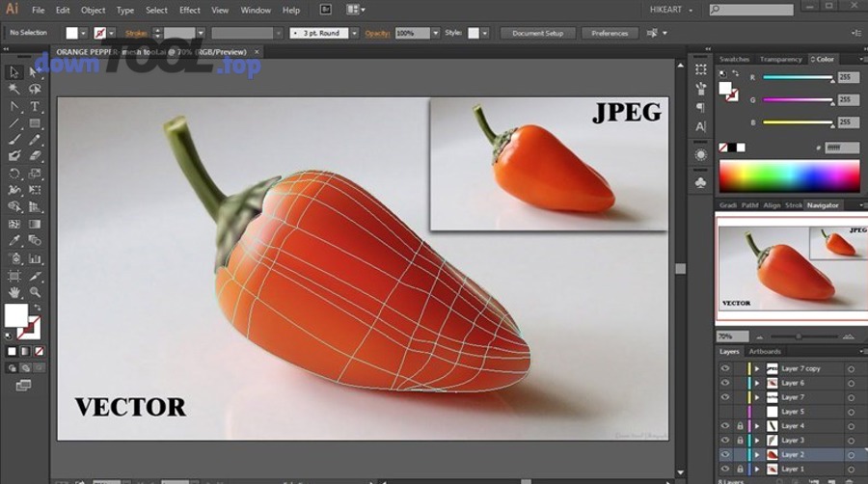
Task: Select the Pen tool
Action: pos(14,106)
